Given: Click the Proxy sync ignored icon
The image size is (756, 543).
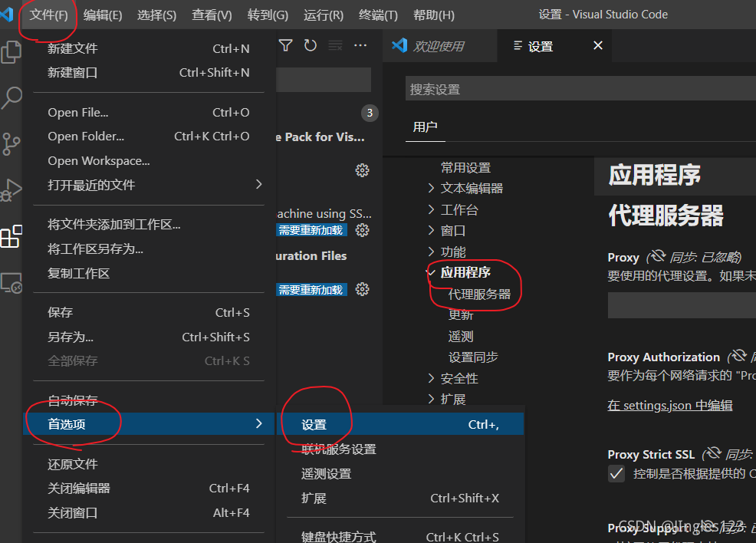Looking at the screenshot, I should click(656, 256).
